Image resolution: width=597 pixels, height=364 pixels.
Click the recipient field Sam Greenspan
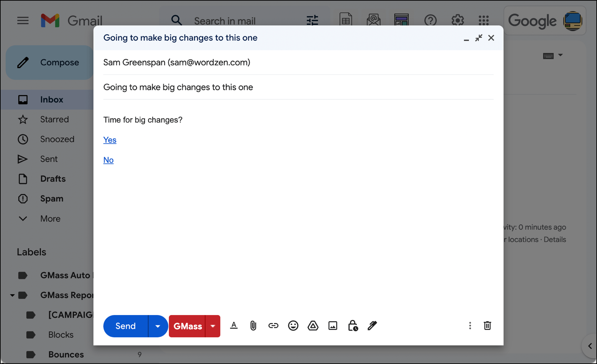pyautogui.click(x=298, y=62)
